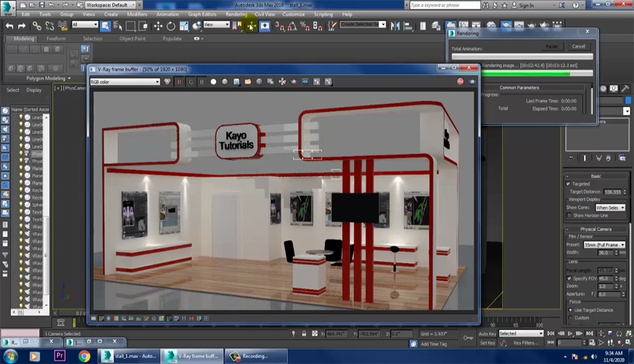
Task: Toggle the Set Key mode button
Action: pyautogui.click(x=488, y=343)
